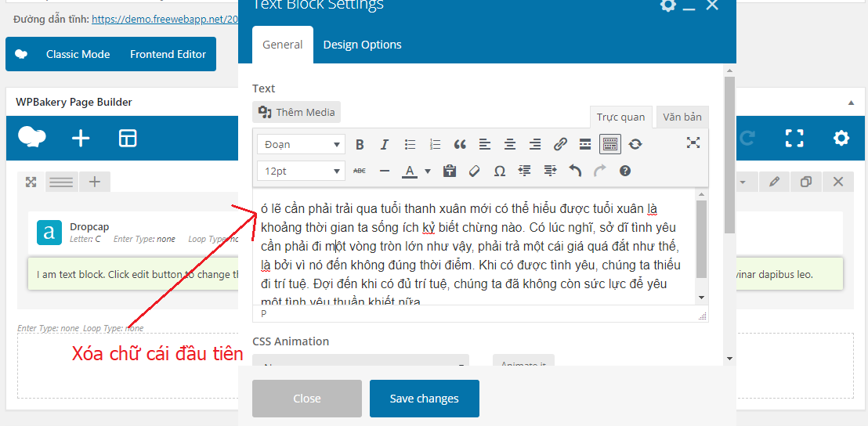Toggle the toolbar kitchen sink button
The height and width of the screenshot is (426, 868).
pos(610,144)
